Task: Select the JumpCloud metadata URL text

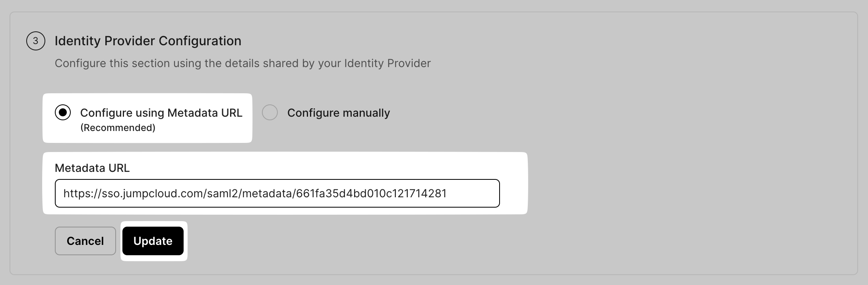Action: tap(256, 193)
